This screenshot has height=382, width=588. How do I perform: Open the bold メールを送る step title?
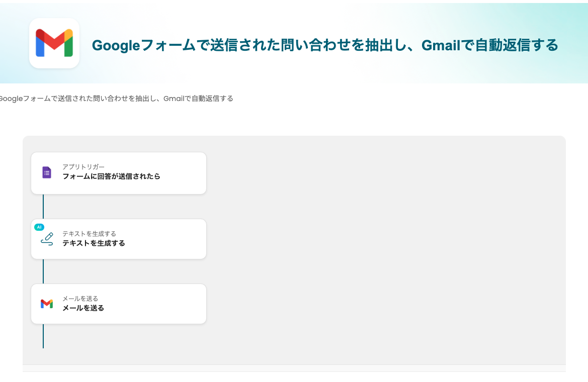83,308
